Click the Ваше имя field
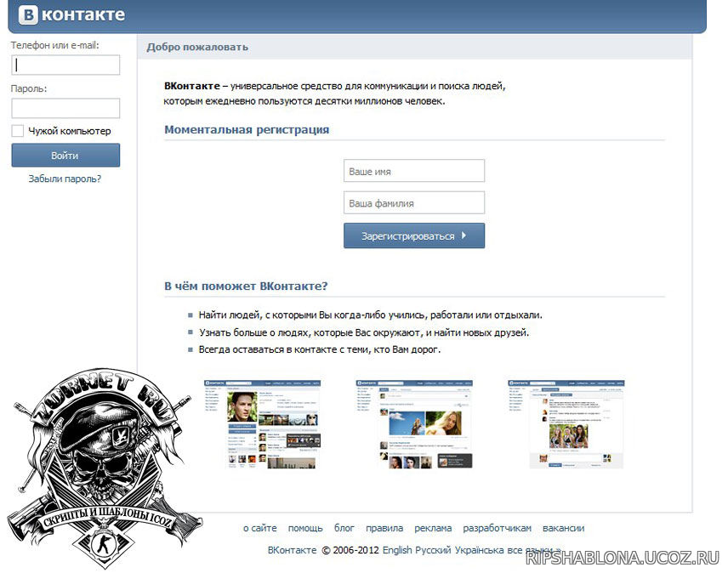The image size is (728, 573). coord(414,171)
